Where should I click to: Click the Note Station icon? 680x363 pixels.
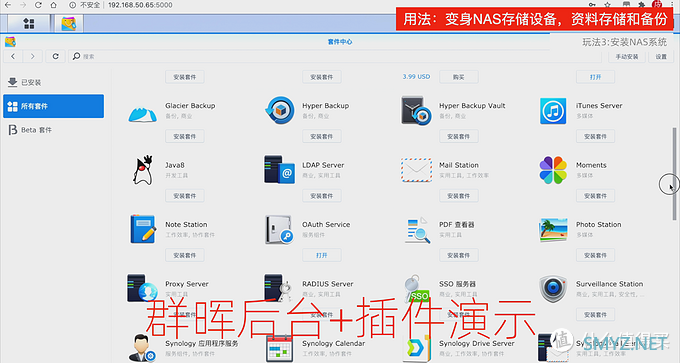(x=143, y=229)
